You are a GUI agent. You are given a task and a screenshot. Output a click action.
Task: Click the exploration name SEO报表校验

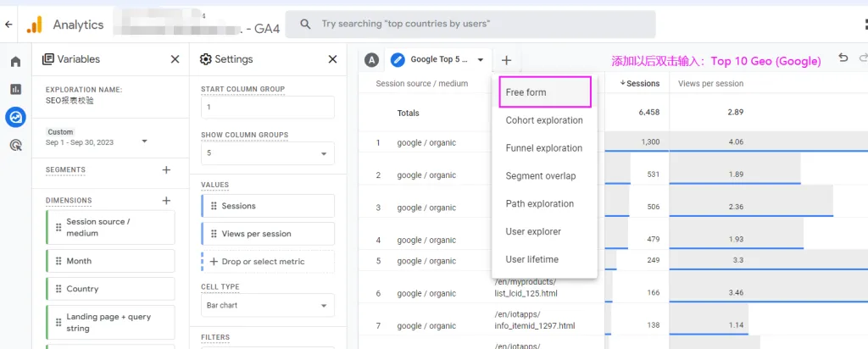tap(70, 101)
